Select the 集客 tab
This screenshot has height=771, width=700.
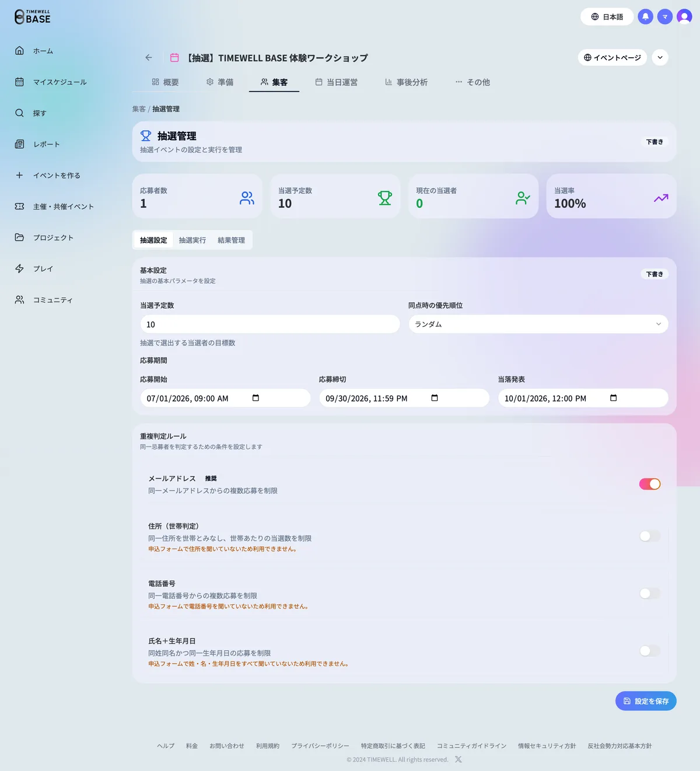274,82
